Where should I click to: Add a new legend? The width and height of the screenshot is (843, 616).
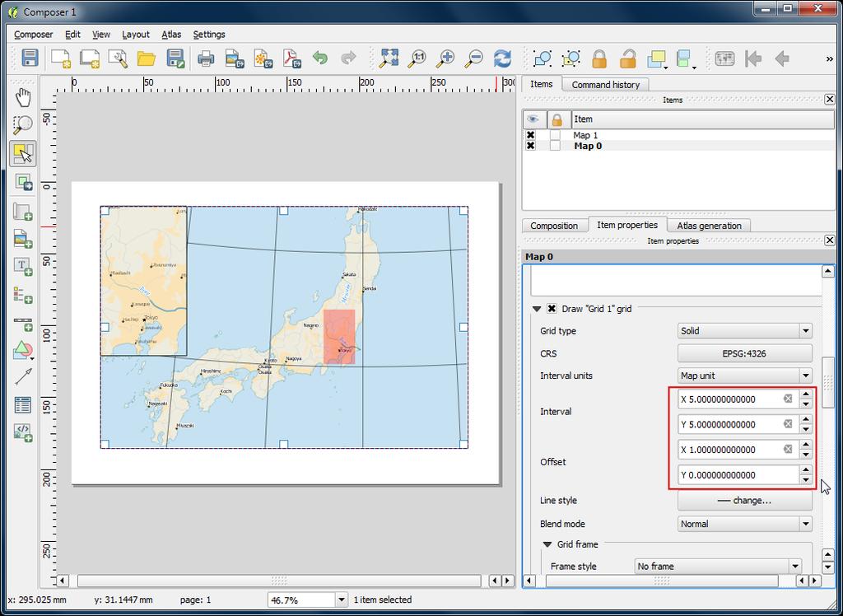(x=23, y=296)
